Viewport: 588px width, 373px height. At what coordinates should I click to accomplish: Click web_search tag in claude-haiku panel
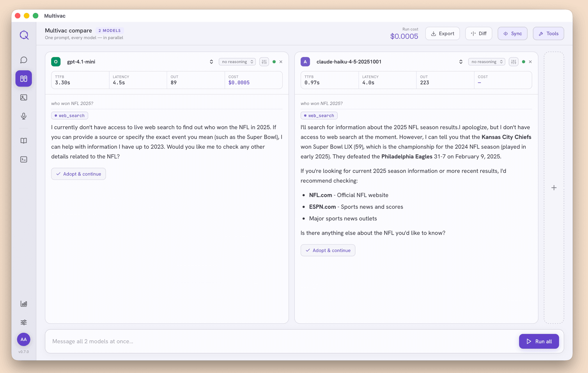click(319, 115)
